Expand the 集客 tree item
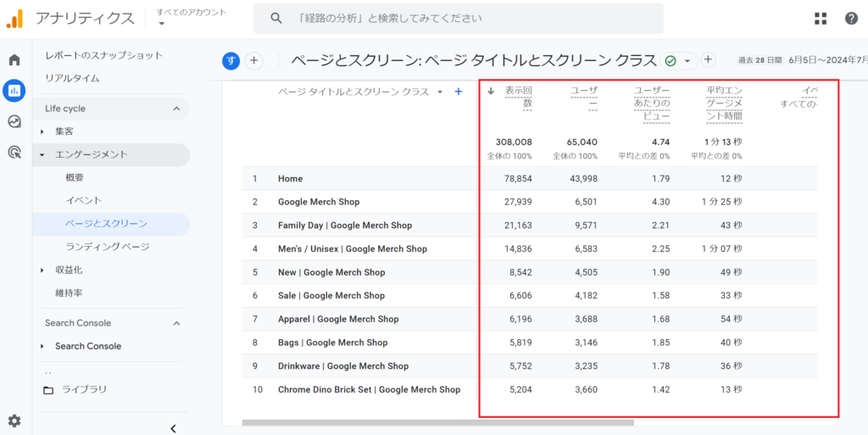This screenshot has height=435, width=868. pos(43,131)
